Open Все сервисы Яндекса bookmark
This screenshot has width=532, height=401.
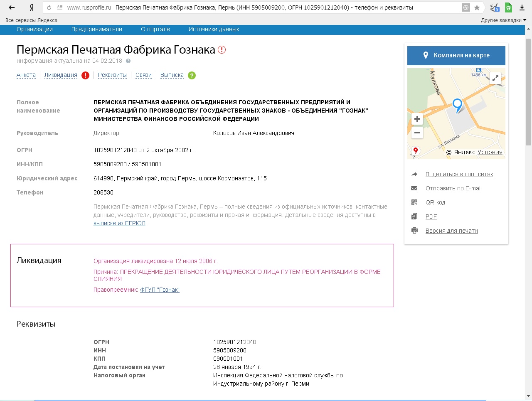(31, 20)
